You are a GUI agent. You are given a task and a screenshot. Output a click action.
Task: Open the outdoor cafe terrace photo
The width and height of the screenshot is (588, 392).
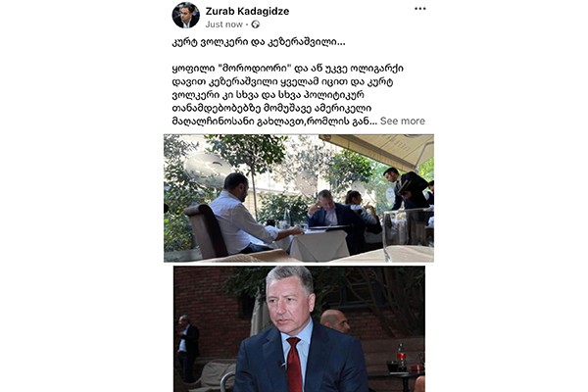click(x=299, y=198)
